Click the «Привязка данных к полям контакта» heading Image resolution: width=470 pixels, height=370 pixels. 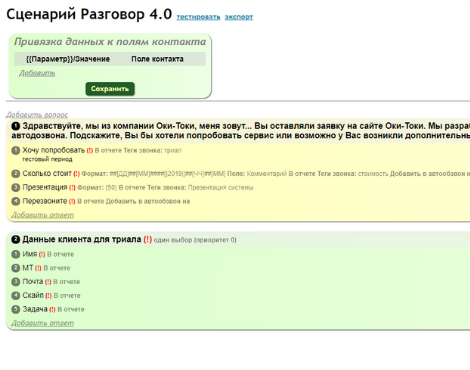click(x=110, y=42)
